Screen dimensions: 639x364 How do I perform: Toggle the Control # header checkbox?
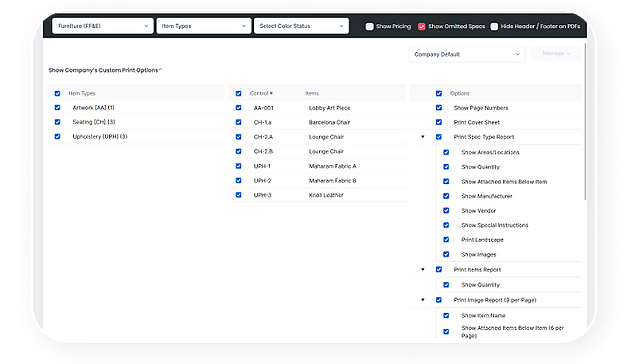tap(238, 93)
